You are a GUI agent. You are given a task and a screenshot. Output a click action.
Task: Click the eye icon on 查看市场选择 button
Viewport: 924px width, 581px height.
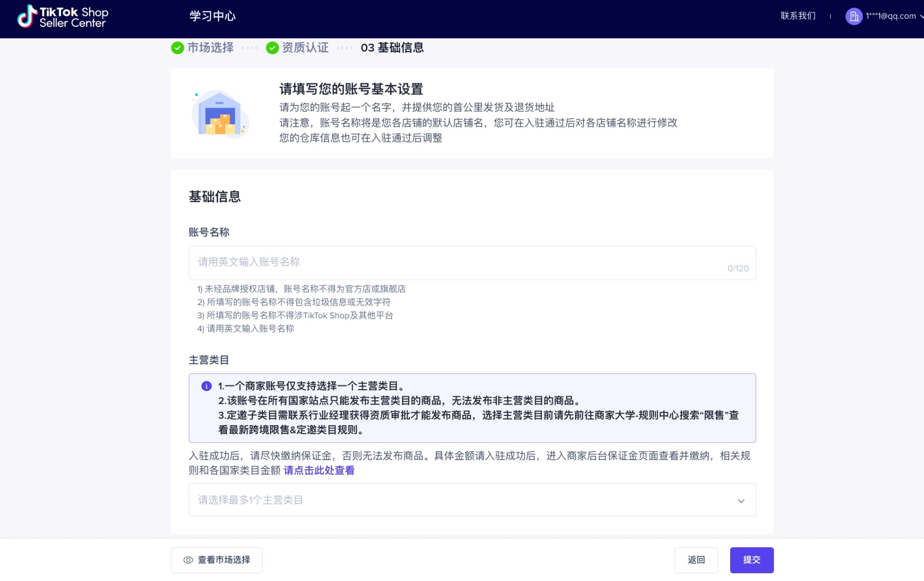pyautogui.click(x=188, y=560)
